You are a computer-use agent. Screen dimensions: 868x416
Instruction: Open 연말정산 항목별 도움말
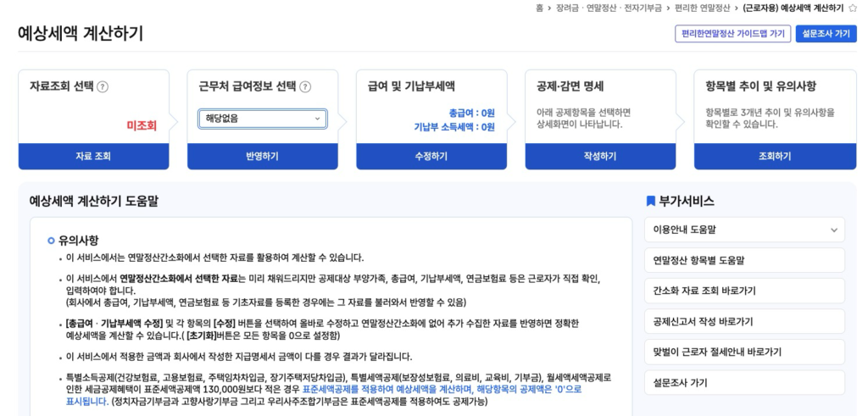tap(744, 260)
